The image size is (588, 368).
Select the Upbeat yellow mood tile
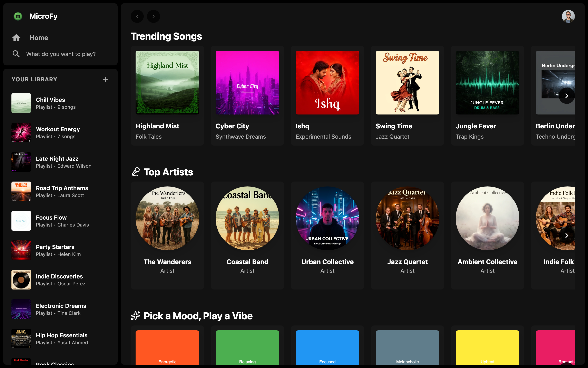click(487, 348)
